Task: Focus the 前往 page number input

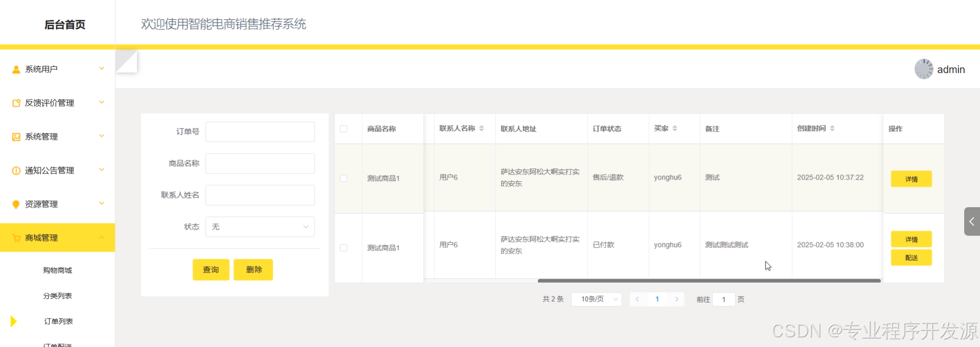Action: (x=724, y=300)
